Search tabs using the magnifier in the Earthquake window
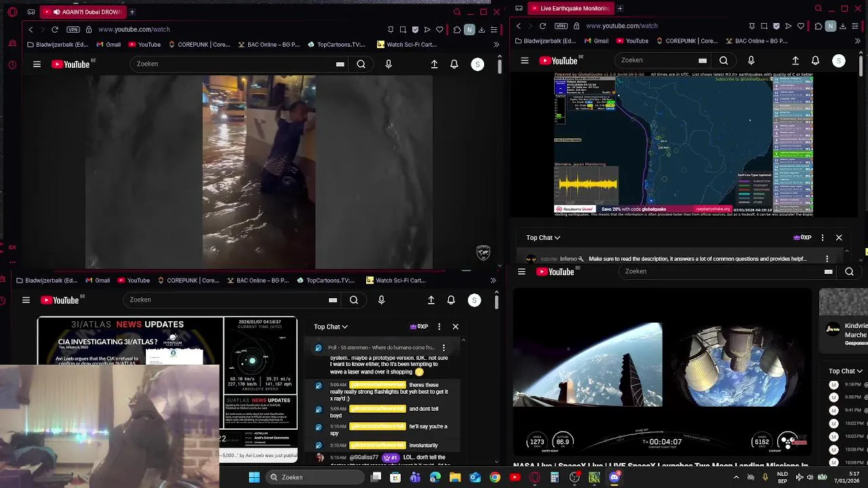Image resolution: width=868 pixels, height=488 pixels. point(818,8)
